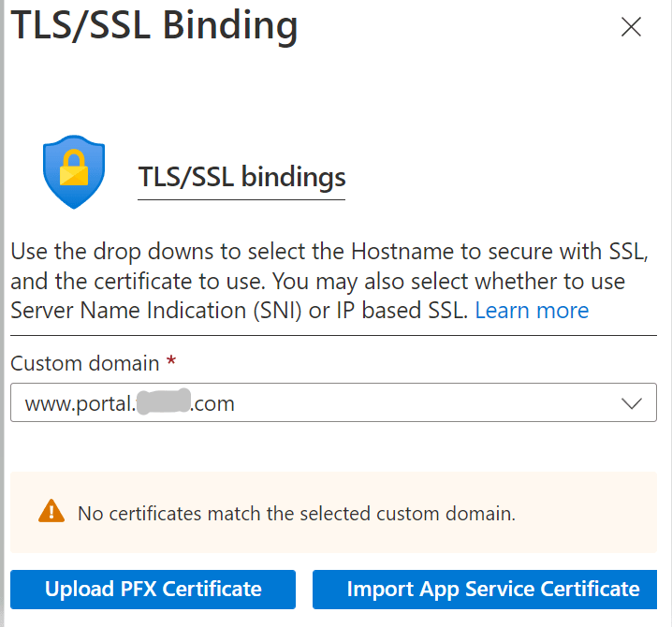Click the TLS/SSL Binding panel title
The height and width of the screenshot is (627, 672).
tap(153, 25)
